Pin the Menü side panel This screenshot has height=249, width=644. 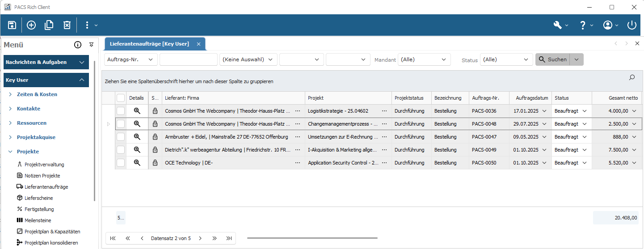[x=91, y=45]
